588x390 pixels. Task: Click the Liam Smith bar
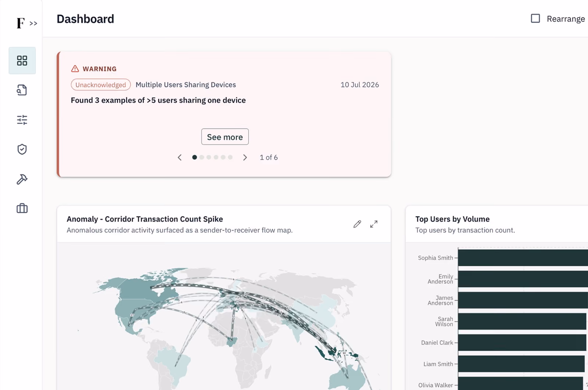521,364
